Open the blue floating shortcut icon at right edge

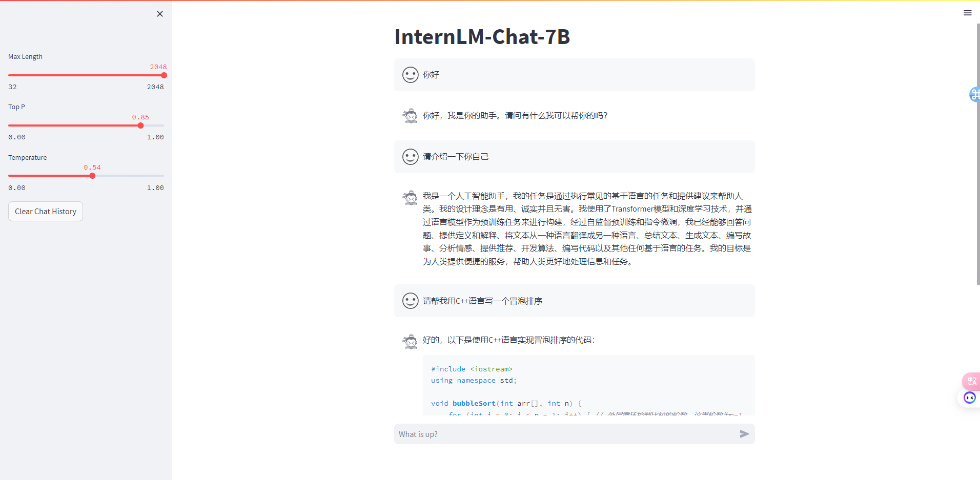coord(974,94)
